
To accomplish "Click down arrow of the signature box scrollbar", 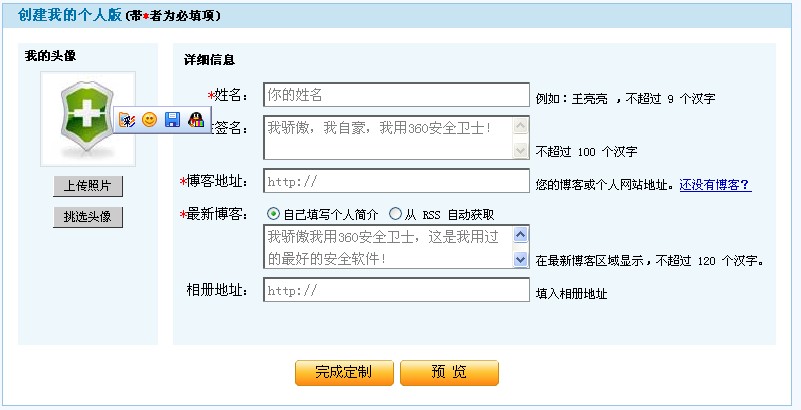I will point(520,150).
